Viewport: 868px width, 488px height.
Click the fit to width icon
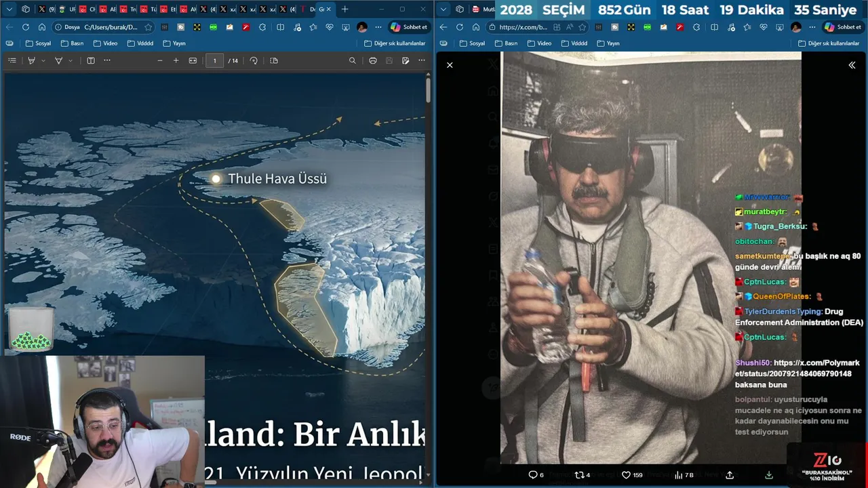193,60
